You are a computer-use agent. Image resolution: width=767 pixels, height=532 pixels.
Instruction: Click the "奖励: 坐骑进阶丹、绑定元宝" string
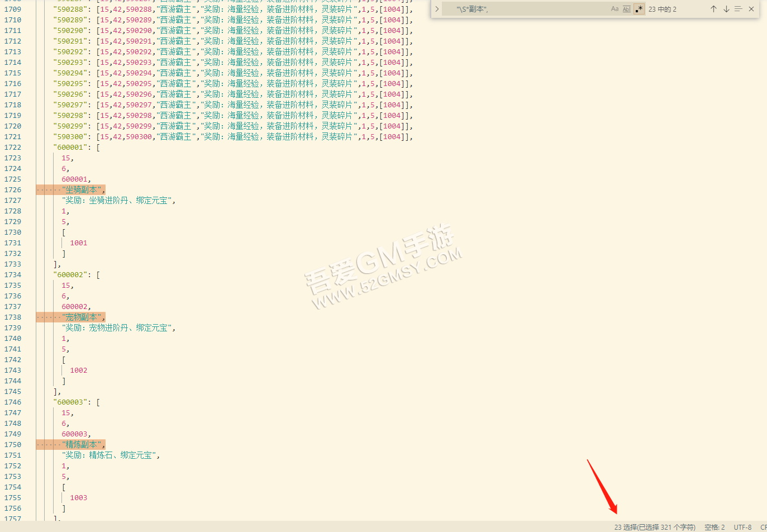117,201
